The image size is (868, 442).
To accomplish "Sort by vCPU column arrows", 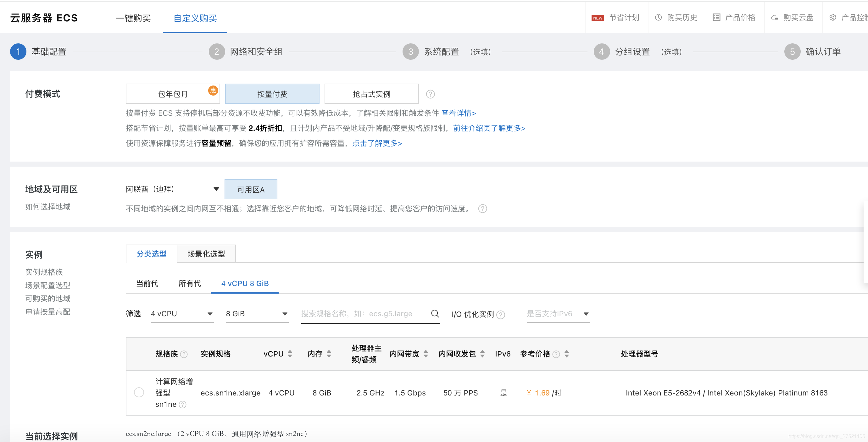I will coord(290,354).
